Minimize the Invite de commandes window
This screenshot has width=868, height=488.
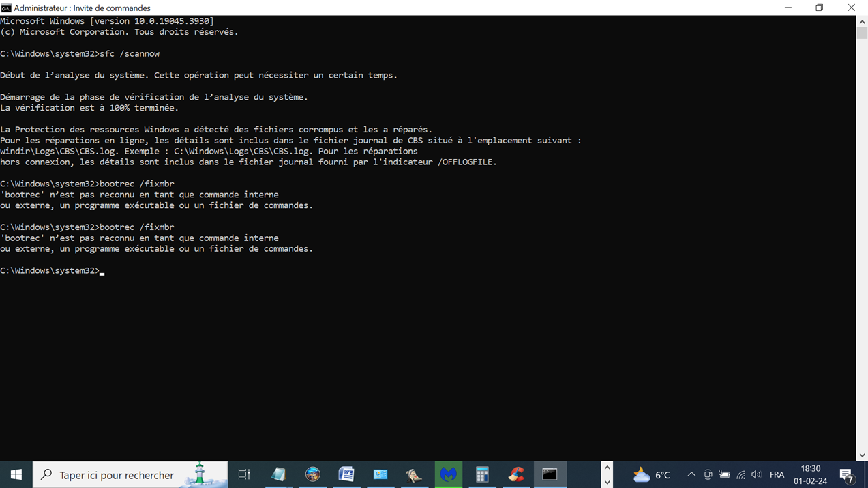click(x=788, y=8)
